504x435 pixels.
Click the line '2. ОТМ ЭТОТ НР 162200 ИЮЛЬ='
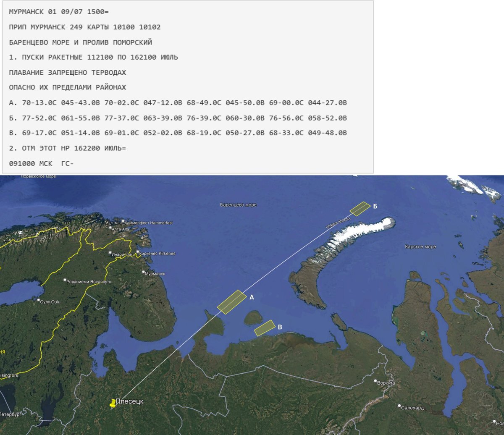click(x=67, y=148)
